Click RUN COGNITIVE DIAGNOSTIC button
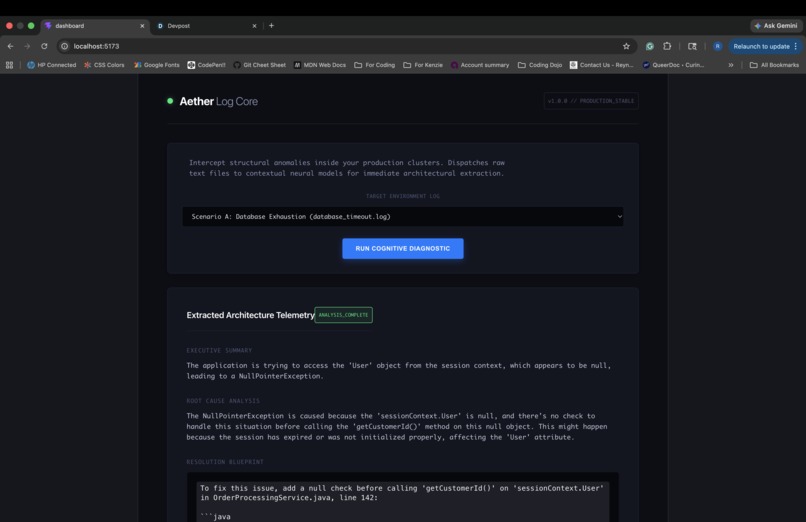The width and height of the screenshot is (806, 522). (403, 249)
